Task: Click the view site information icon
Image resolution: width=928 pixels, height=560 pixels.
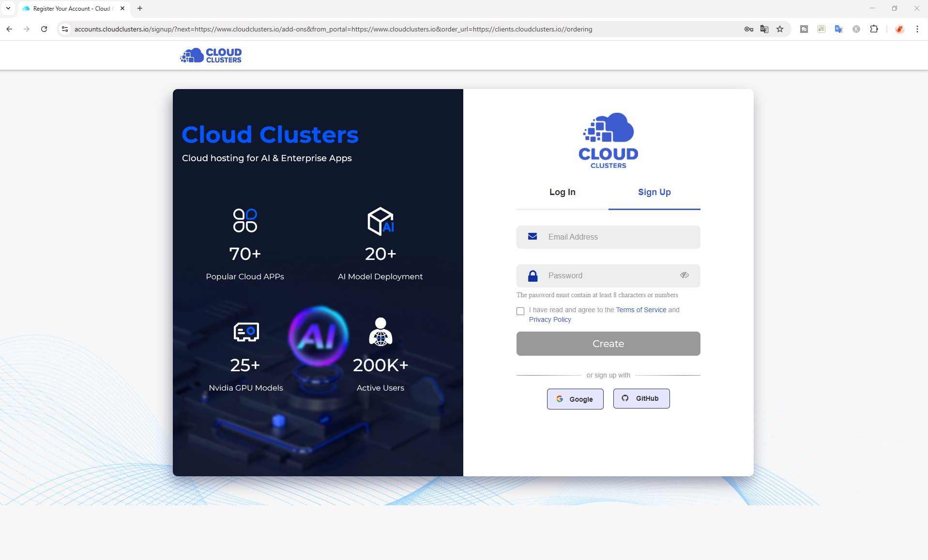Action: tap(65, 29)
